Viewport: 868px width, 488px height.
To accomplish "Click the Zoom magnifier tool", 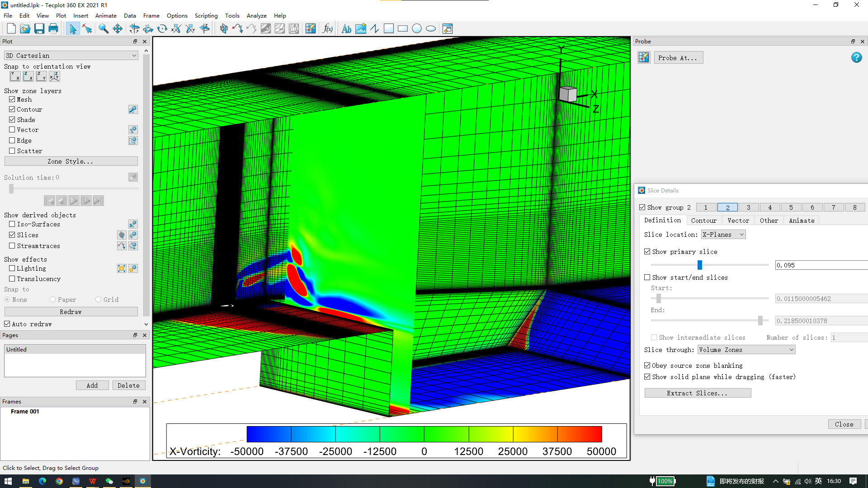I will pos(104,29).
